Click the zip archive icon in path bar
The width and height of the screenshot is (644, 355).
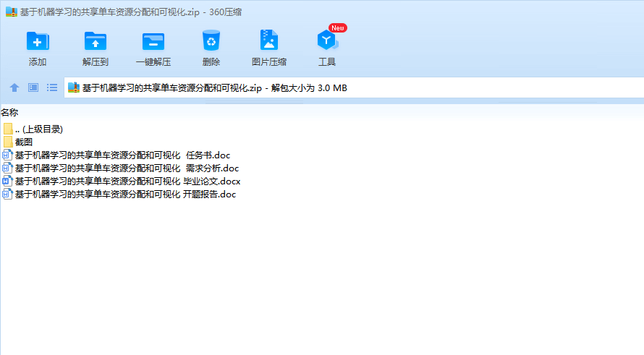click(x=74, y=87)
